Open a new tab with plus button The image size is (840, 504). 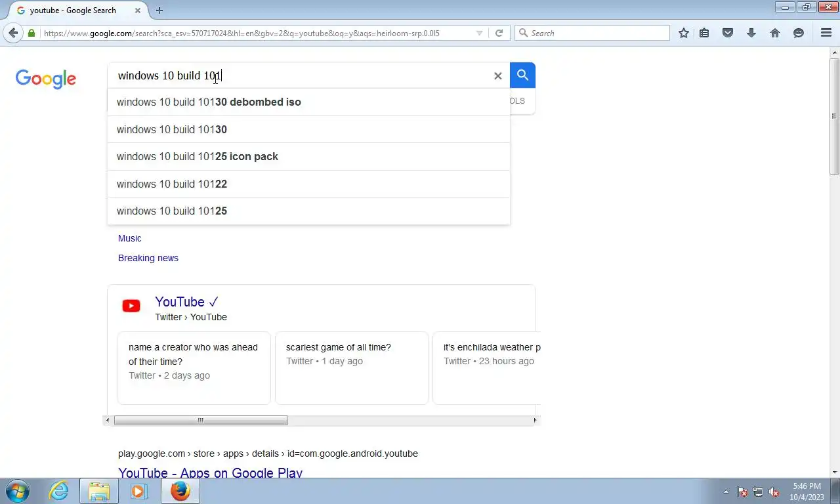[159, 10]
